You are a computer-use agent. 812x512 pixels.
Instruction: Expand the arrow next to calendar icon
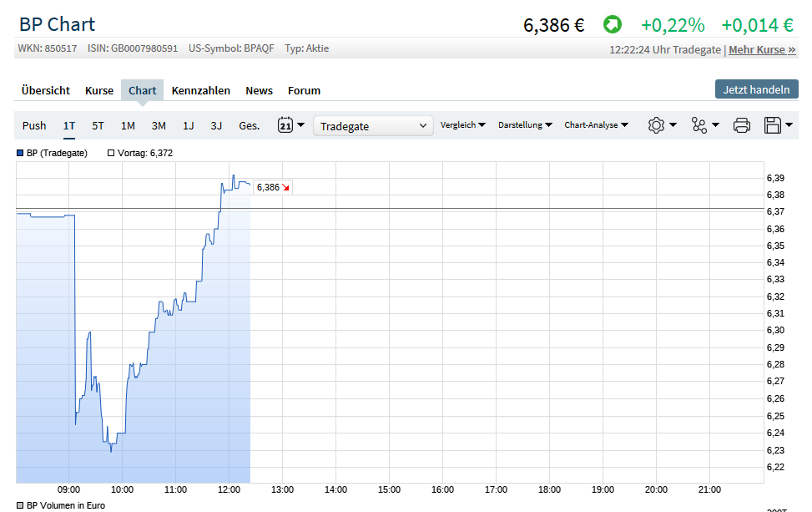tap(300, 125)
